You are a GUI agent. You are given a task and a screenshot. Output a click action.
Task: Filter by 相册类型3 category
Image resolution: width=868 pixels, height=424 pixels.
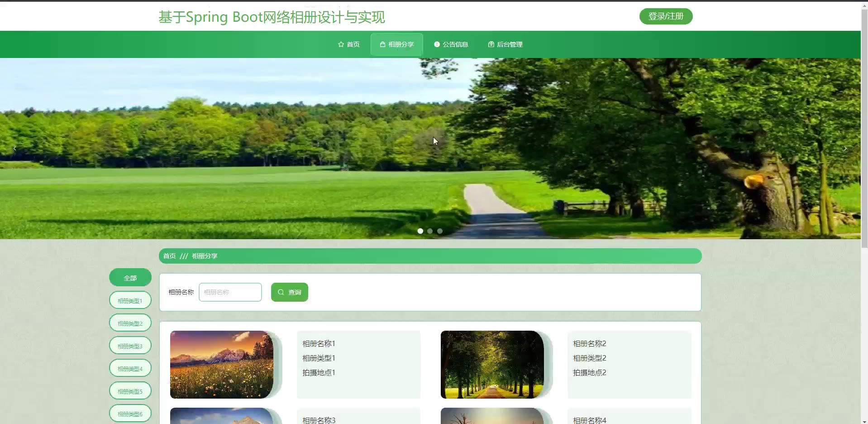[130, 346]
